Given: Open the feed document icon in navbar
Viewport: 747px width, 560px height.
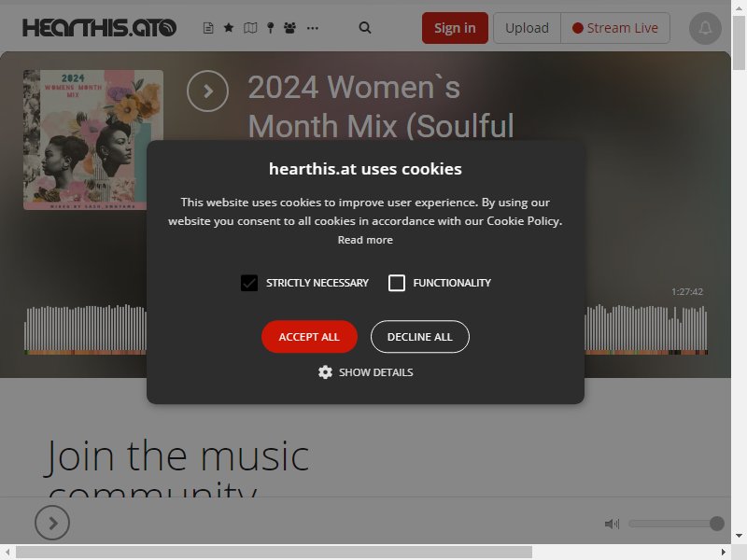Looking at the screenshot, I should (208, 28).
